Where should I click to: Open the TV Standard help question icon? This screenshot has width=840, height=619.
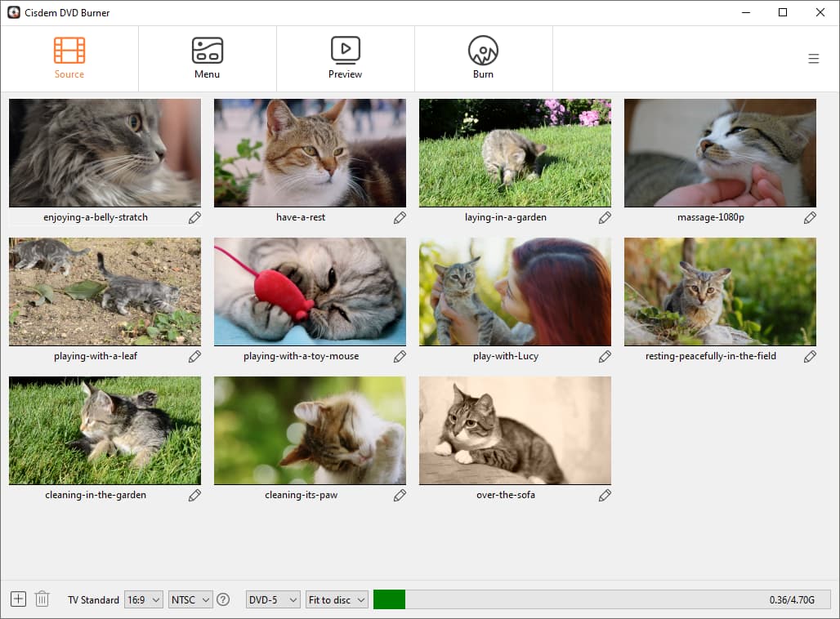[x=223, y=599]
